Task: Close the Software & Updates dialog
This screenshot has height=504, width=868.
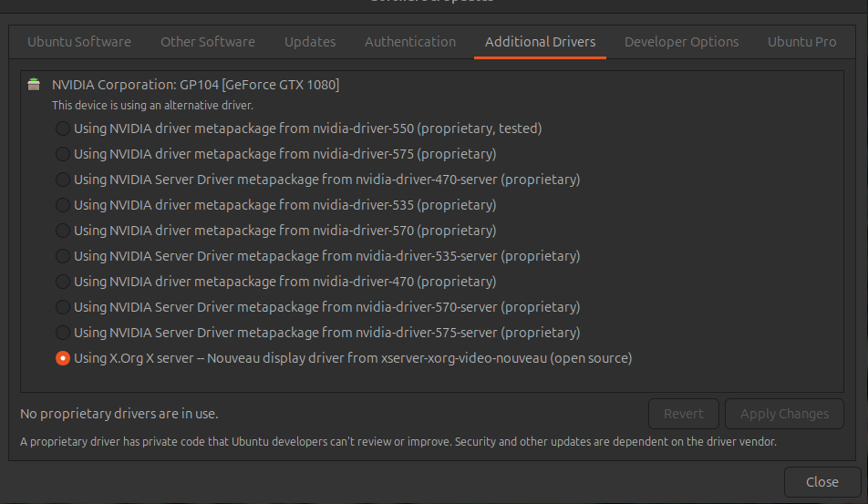Action: pos(821,482)
